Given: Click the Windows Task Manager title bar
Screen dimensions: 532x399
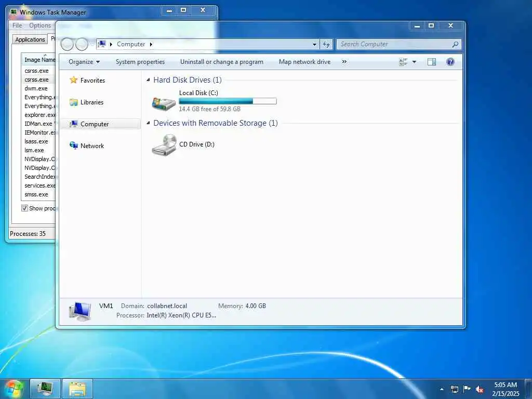Looking at the screenshot, I should click(85, 12).
